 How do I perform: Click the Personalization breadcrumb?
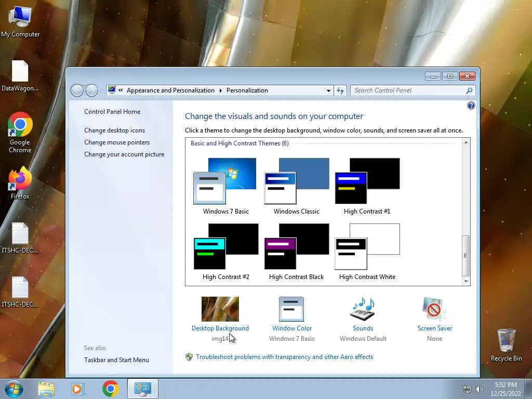(x=247, y=90)
